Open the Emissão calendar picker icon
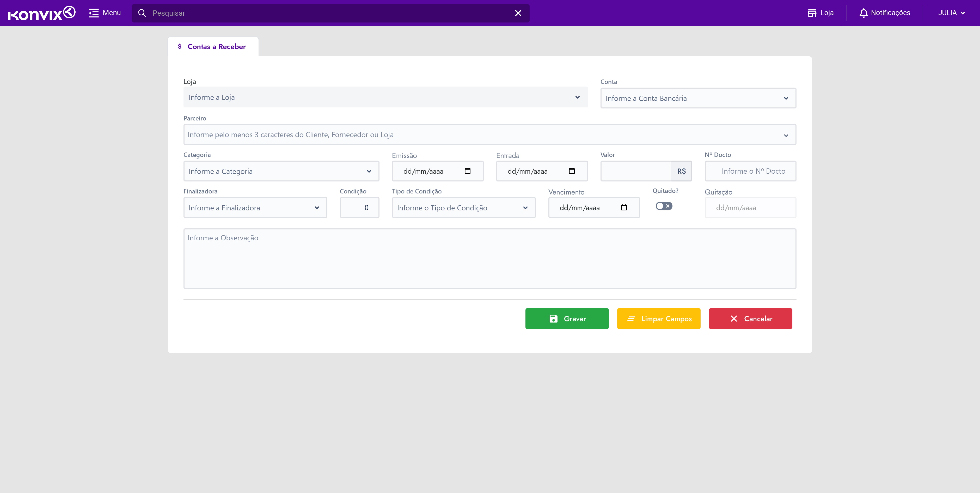980x493 pixels. click(467, 171)
